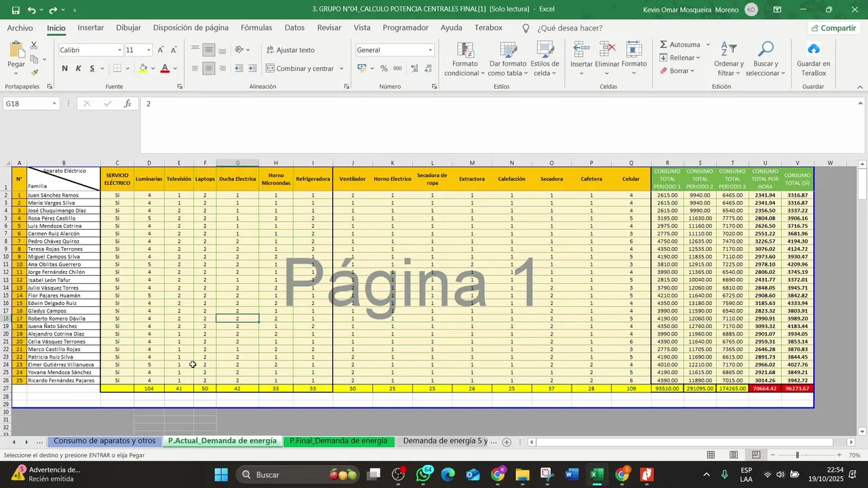Expand the Rellenar dropdown
The width and height of the screenshot is (868, 488).
pos(698,58)
